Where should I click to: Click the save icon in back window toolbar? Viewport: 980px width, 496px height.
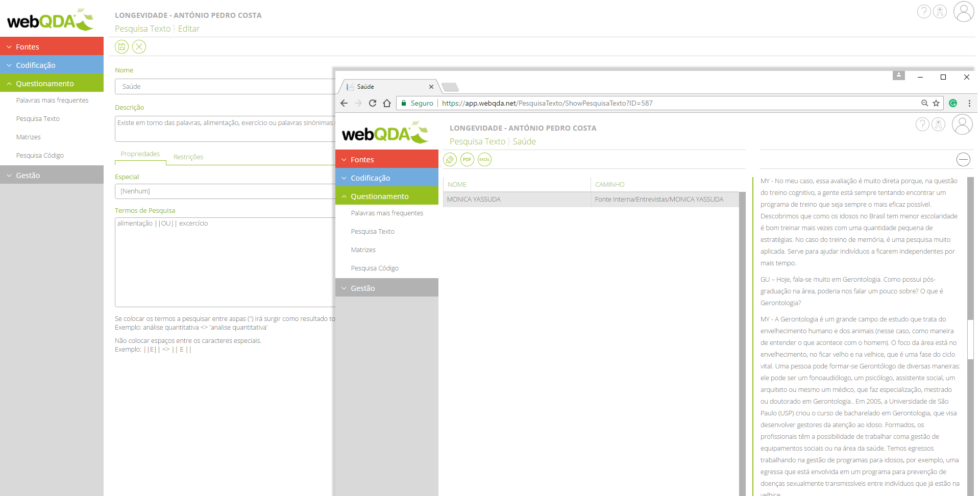(121, 47)
